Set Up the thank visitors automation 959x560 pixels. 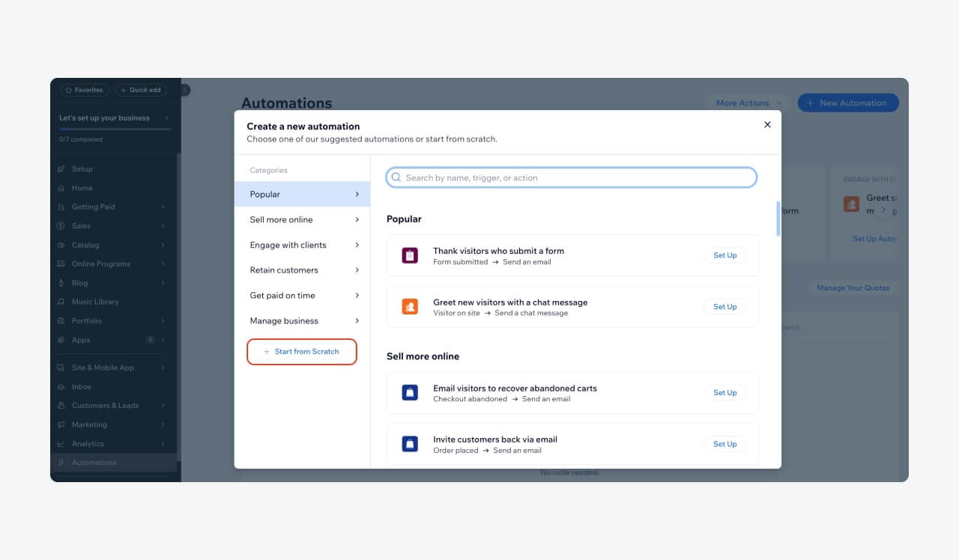pyautogui.click(x=724, y=255)
